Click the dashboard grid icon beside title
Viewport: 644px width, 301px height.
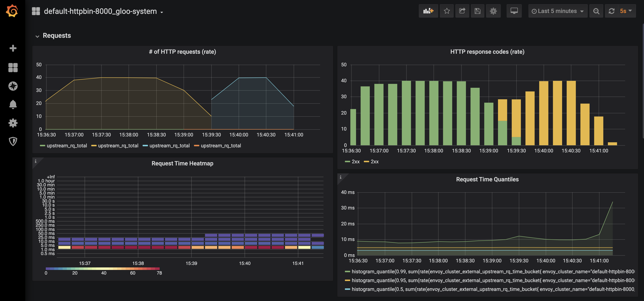[36, 11]
